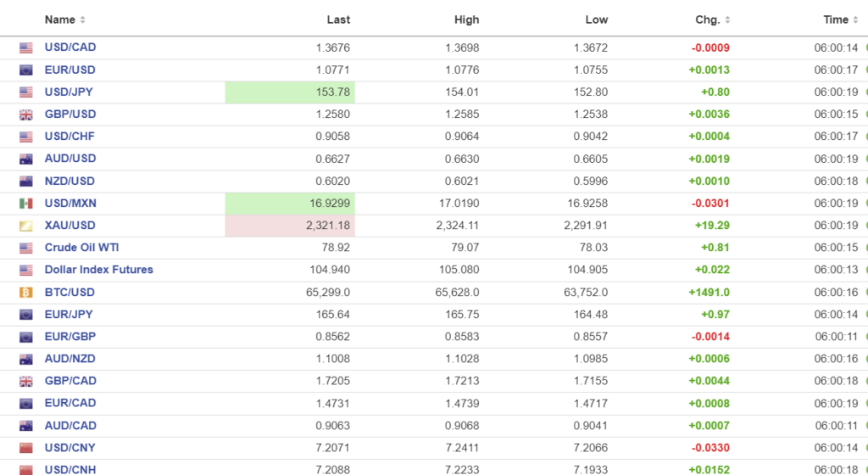Open the EUR/GBP pair page

[70, 337]
